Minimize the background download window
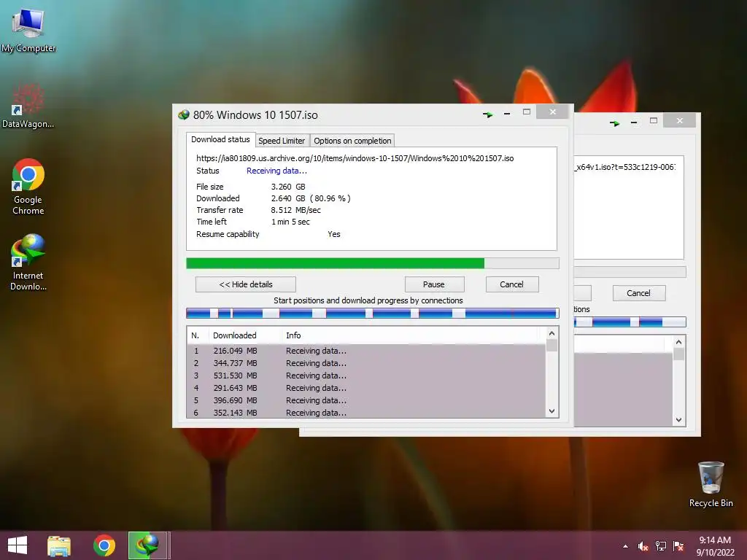This screenshot has height=560, width=747. (634, 122)
